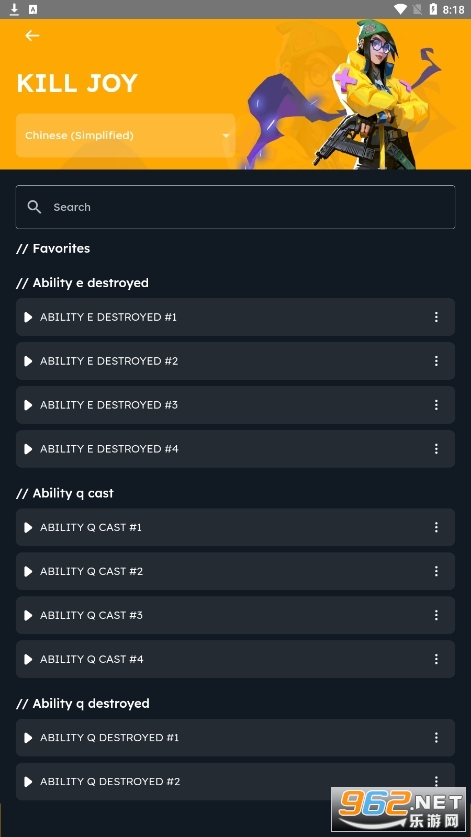Image resolution: width=471 pixels, height=837 pixels.
Task: Click the search magnifier icon
Action: [x=34, y=207]
